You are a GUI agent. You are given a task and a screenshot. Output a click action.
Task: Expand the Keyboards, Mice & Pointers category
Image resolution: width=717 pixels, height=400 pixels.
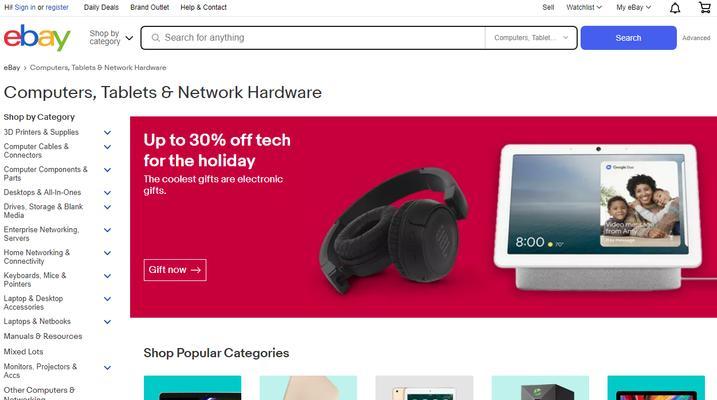107,276
